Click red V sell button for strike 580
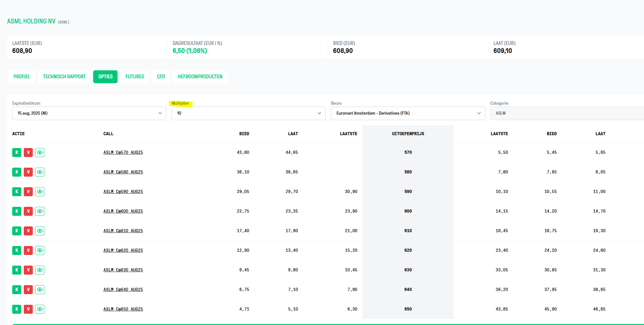This screenshot has height=325, width=644. click(28, 172)
